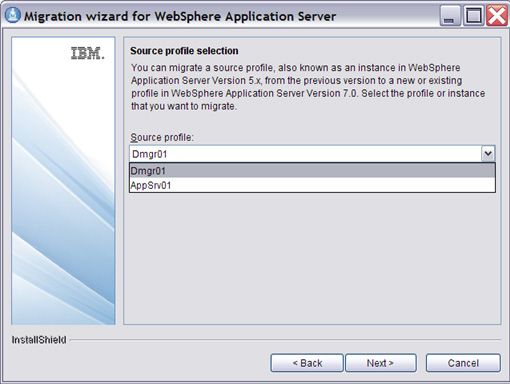Go to the previous step with Back
The height and width of the screenshot is (384, 510).
[307, 363]
